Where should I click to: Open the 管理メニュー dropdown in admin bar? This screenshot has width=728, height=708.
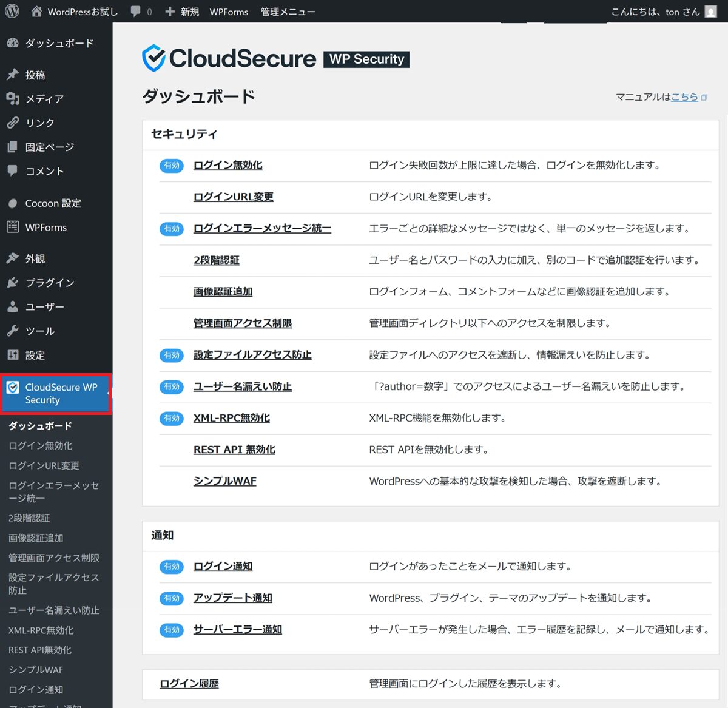click(288, 12)
